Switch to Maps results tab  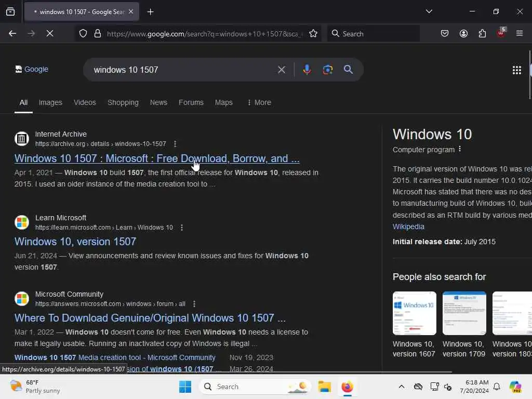click(223, 102)
